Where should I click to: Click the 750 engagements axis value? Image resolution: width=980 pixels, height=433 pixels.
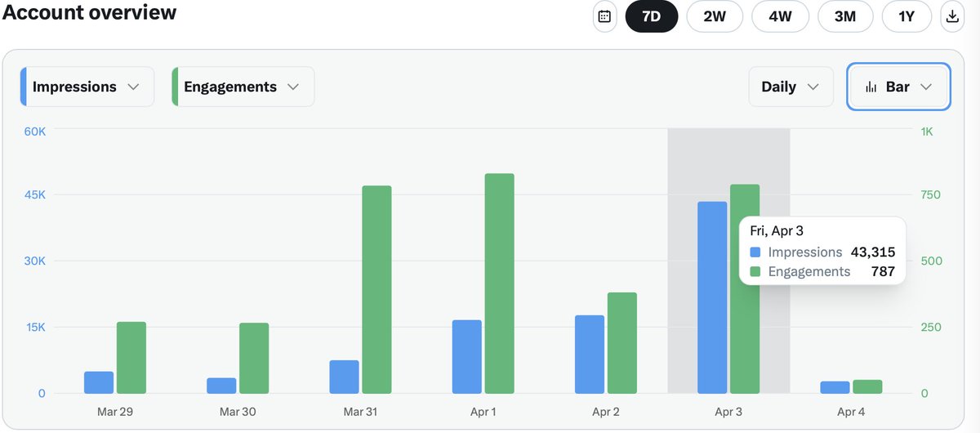[x=931, y=194]
